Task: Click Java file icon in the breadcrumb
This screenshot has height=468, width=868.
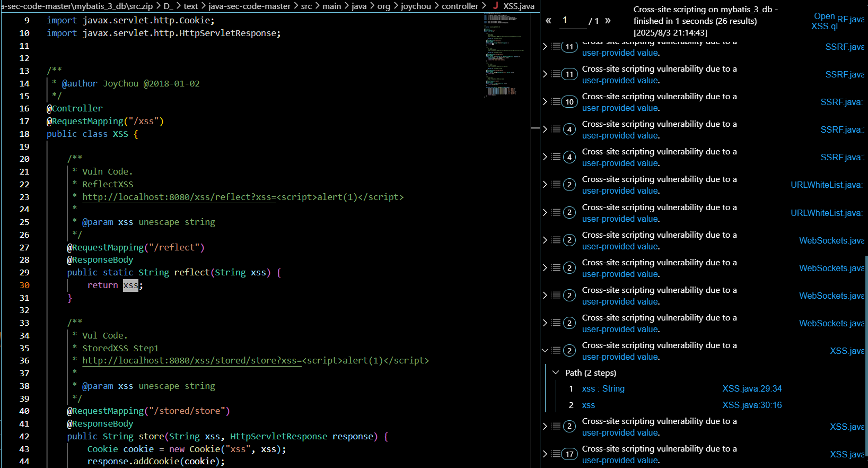Action: (496, 6)
